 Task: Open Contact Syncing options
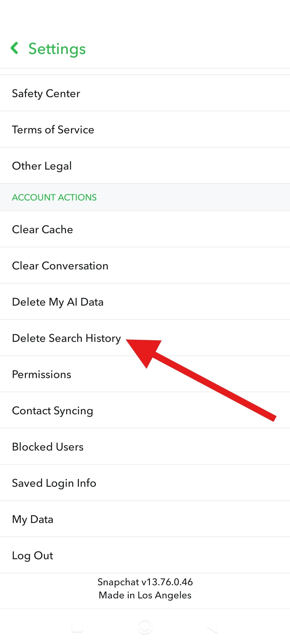[52, 410]
